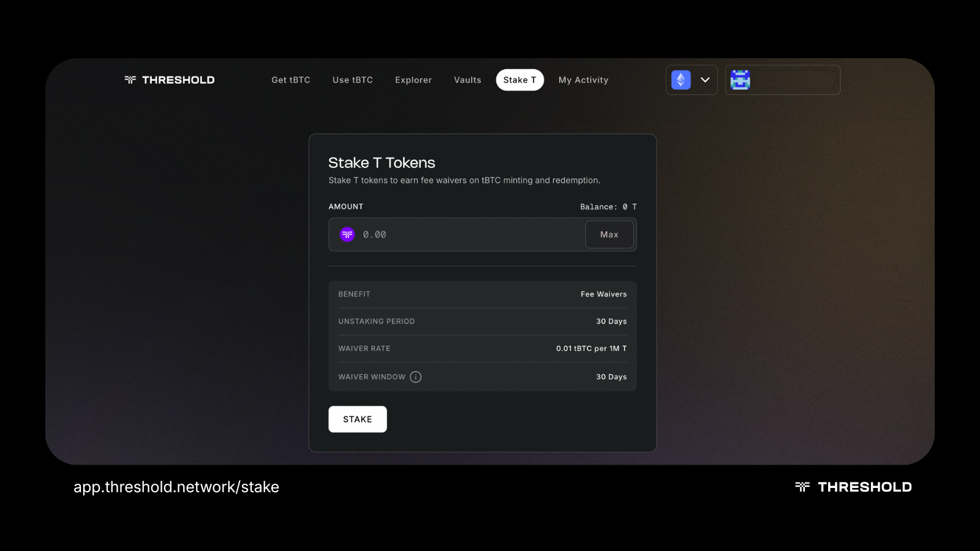Click the Threshold logo in the top navigation
The image size is (980, 551).
(x=168, y=80)
